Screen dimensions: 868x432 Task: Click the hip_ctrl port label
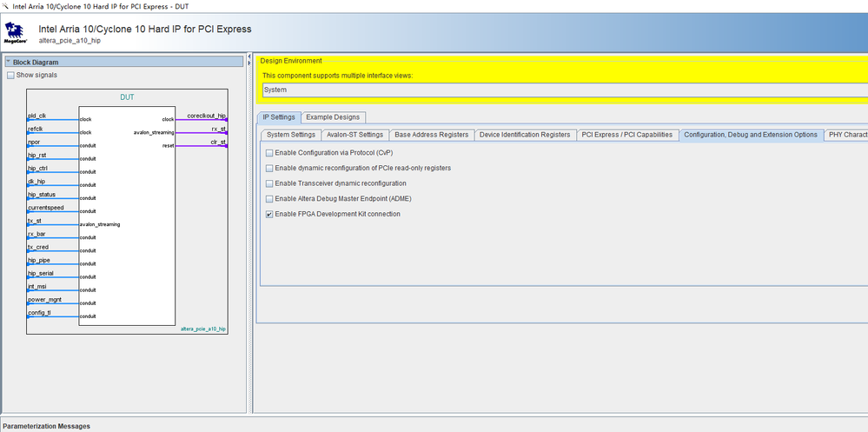37,169
